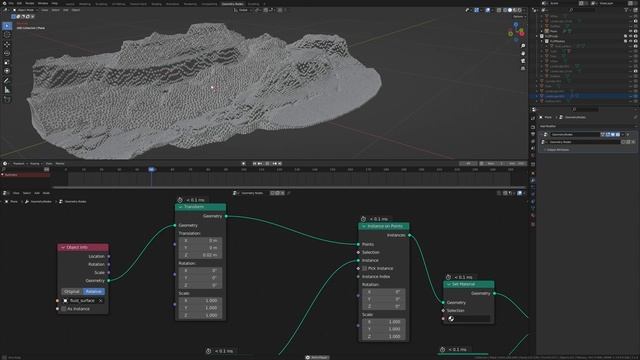Switch viewport to wireframe shading
Viewport: 640px width, 360px height.
coord(505,10)
